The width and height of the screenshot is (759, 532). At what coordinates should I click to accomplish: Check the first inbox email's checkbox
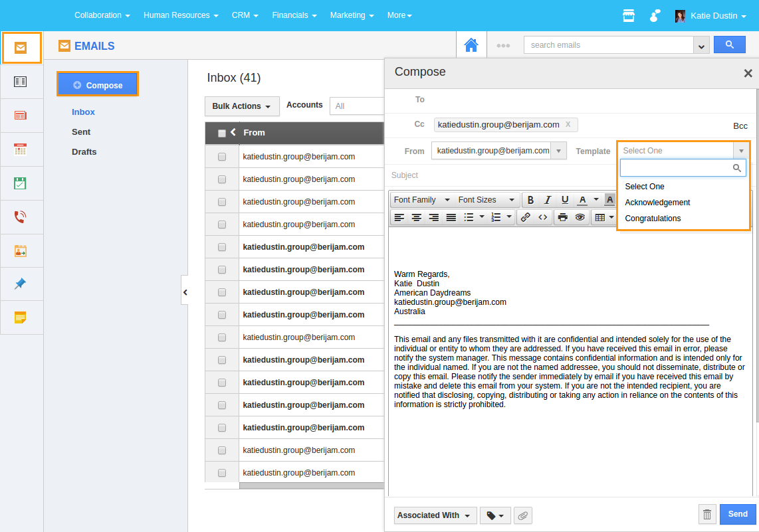[222, 157]
